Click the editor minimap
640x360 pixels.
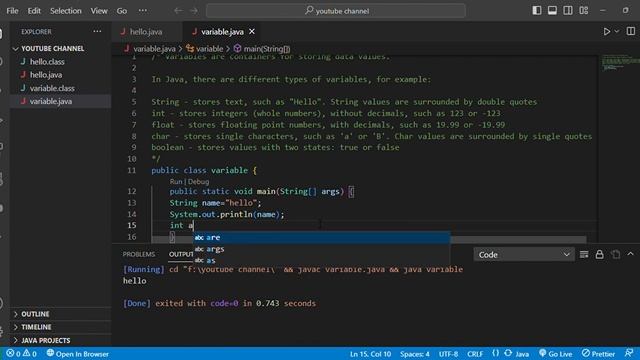[x=619, y=62]
